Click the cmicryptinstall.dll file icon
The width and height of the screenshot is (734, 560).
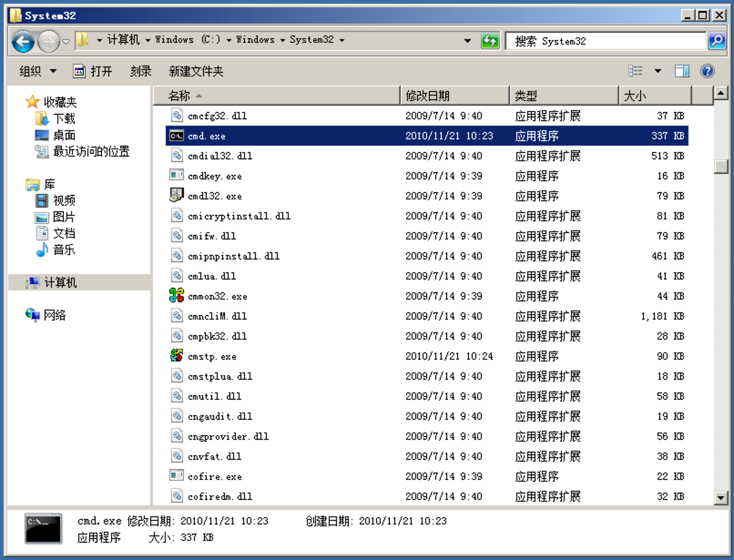(x=177, y=215)
